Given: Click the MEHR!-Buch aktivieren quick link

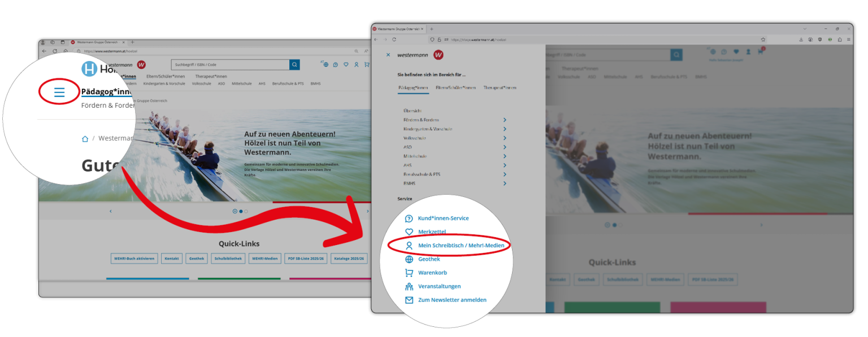Looking at the screenshot, I should 134,259.
